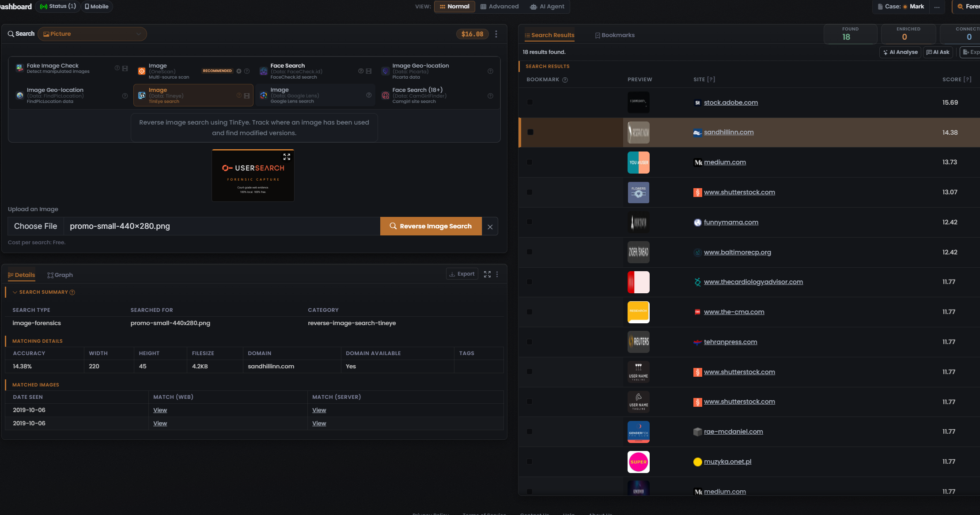Check bookmark box for muzyka.onet.pl
The width and height of the screenshot is (980, 515).
click(530, 462)
